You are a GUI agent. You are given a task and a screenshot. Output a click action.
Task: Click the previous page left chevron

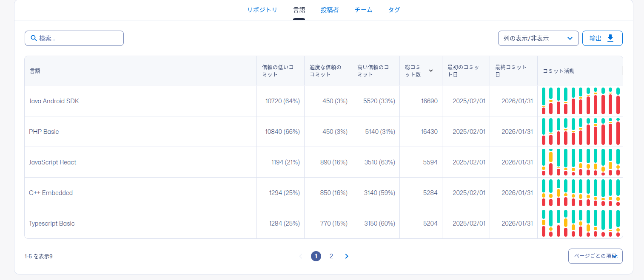pos(301,256)
